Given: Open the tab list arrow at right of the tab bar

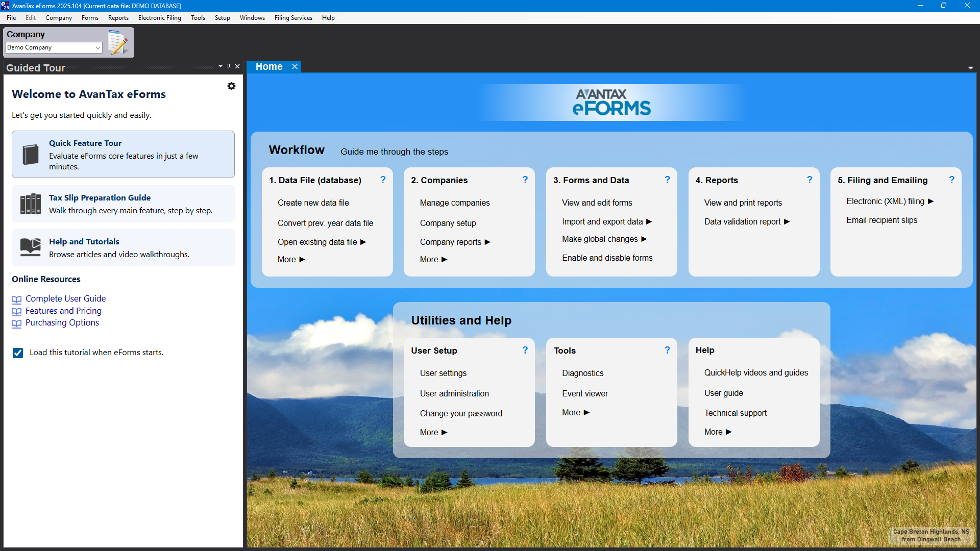Looking at the screenshot, I should (970, 68).
